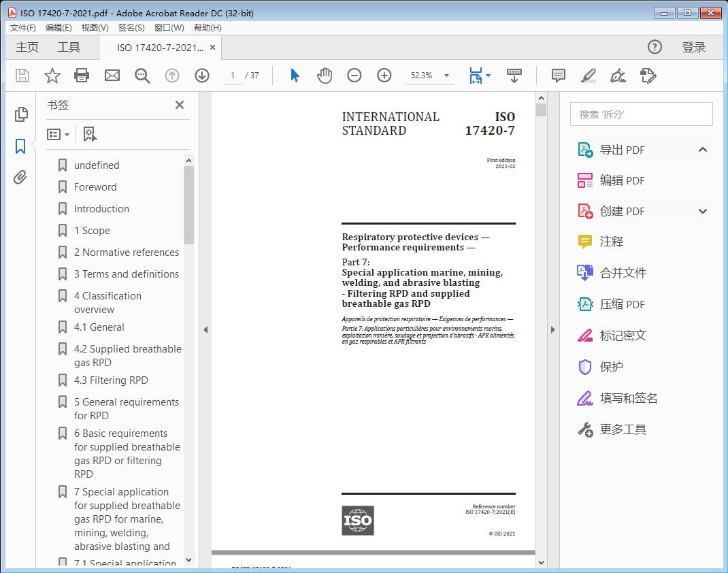The width and height of the screenshot is (728, 573).
Task: Toggle the bookmarks panel icon
Action: pos(21,146)
